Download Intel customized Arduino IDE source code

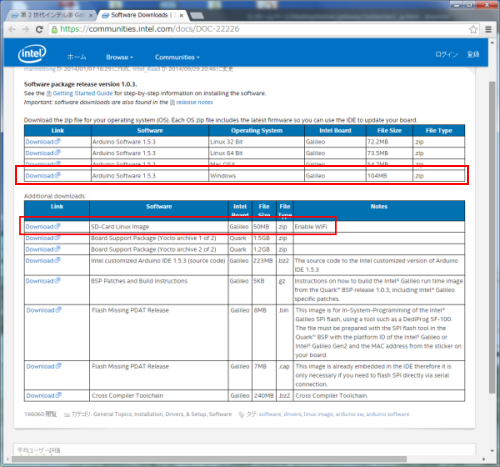click(x=43, y=261)
